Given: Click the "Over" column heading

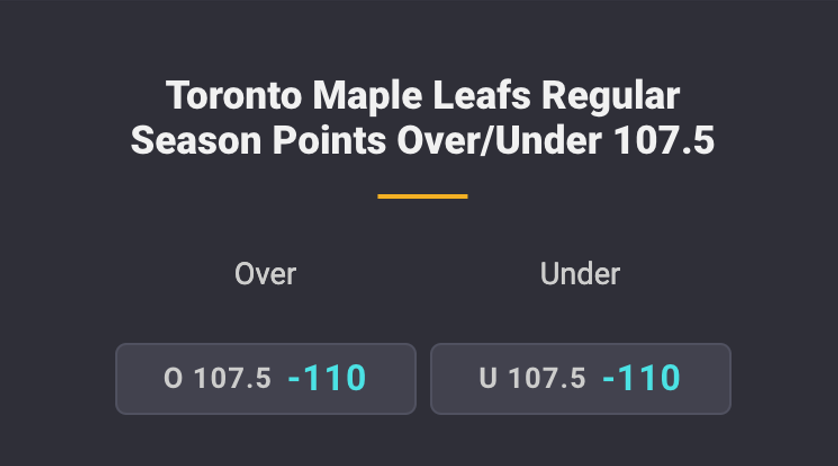Looking at the screenshot, I should click(x=265, y=274).
